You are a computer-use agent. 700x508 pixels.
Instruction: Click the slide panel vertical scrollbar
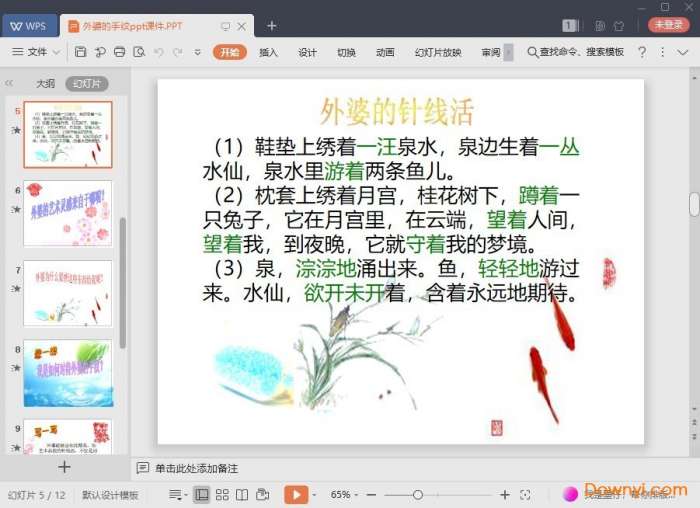tap(123, 282)
